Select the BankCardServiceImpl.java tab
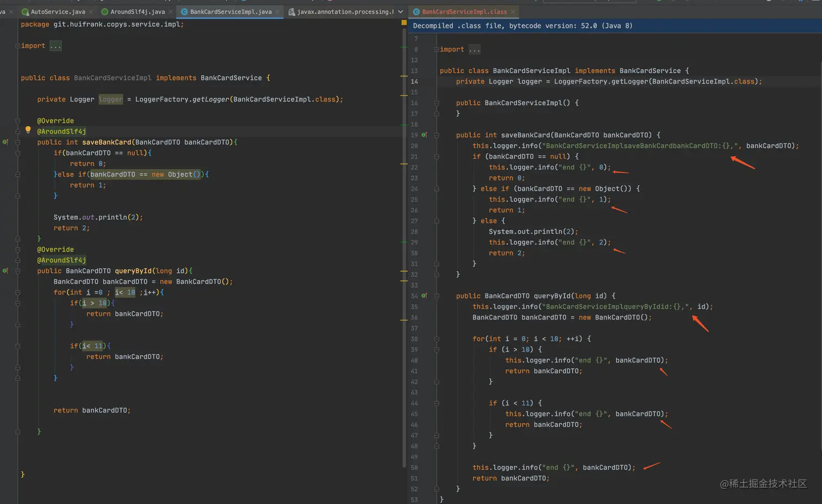The image size is (822, 504). click(x=231, y=11)
